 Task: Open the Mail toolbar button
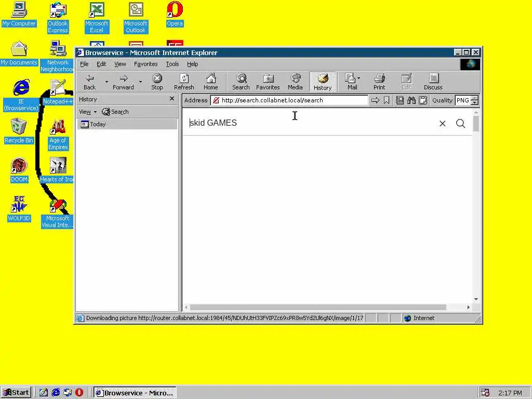pyautogui.click(x=352, y=82)
